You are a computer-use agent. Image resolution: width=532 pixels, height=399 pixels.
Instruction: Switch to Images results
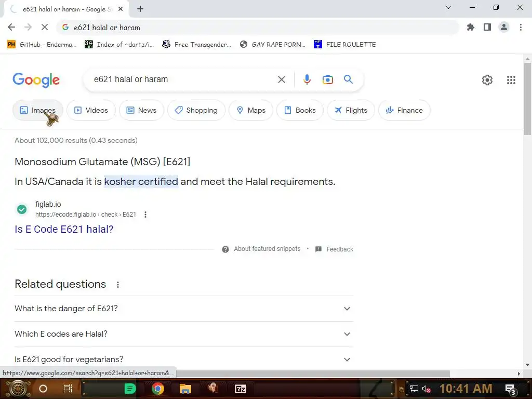point(37,110)
